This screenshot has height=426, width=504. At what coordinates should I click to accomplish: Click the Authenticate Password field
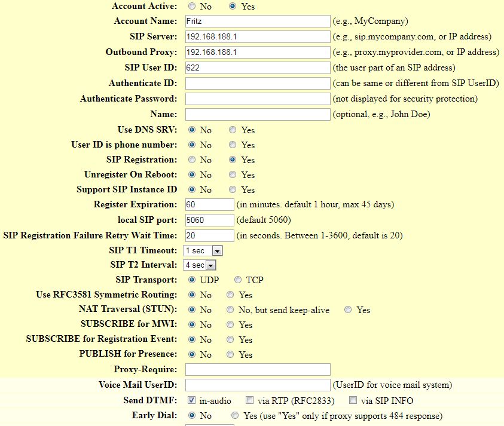pos(258,99)
